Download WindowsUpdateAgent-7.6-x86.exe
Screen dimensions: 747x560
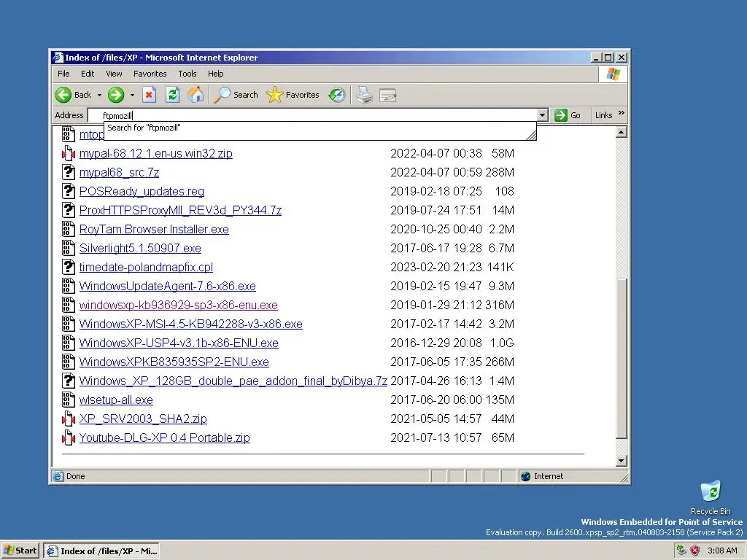pyautogui.click(x=167, y=286)
